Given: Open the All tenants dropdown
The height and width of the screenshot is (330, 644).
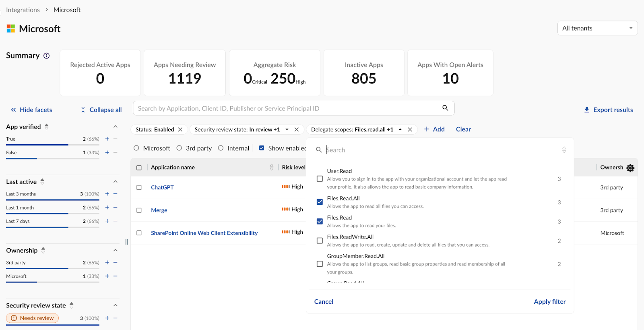Looking at the screenshot, I should (597, 28).
